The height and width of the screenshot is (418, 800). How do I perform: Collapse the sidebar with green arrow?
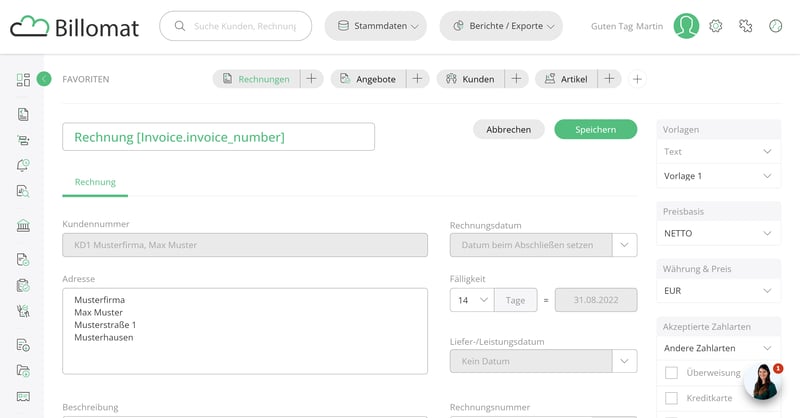(x=44, y=79)
